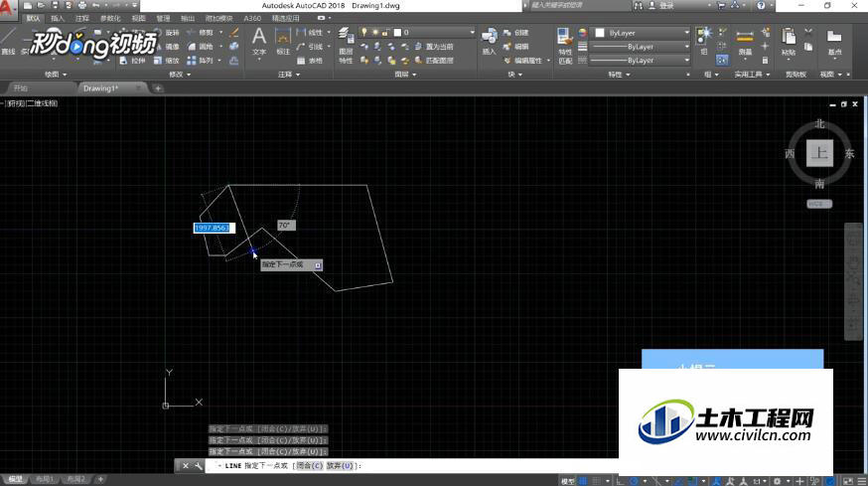Click the 模型 (Model) layout tab

coord(15,479)
